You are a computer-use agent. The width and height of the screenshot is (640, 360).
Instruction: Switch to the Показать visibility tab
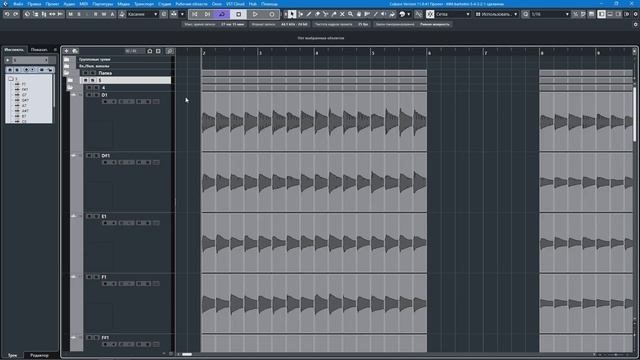39,50
